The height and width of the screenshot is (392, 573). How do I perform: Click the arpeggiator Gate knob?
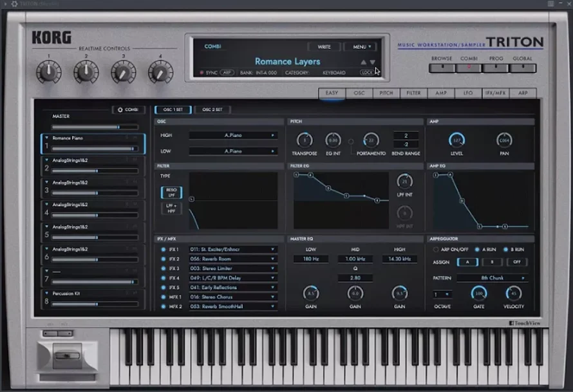click(478, 294)
